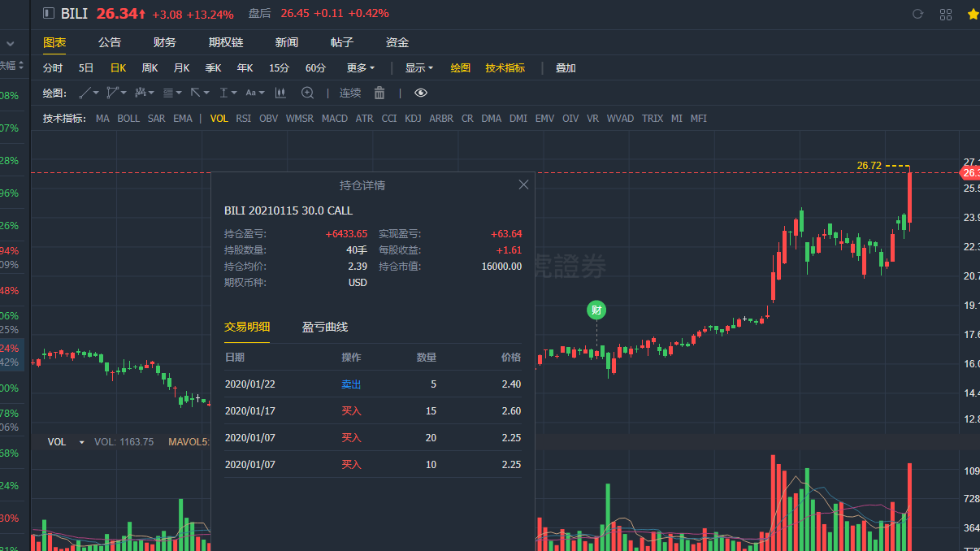Toggle the 技术指标 toolbar
Image resolution: width=980 pixels, height=551 pixels.
(505, 68)
